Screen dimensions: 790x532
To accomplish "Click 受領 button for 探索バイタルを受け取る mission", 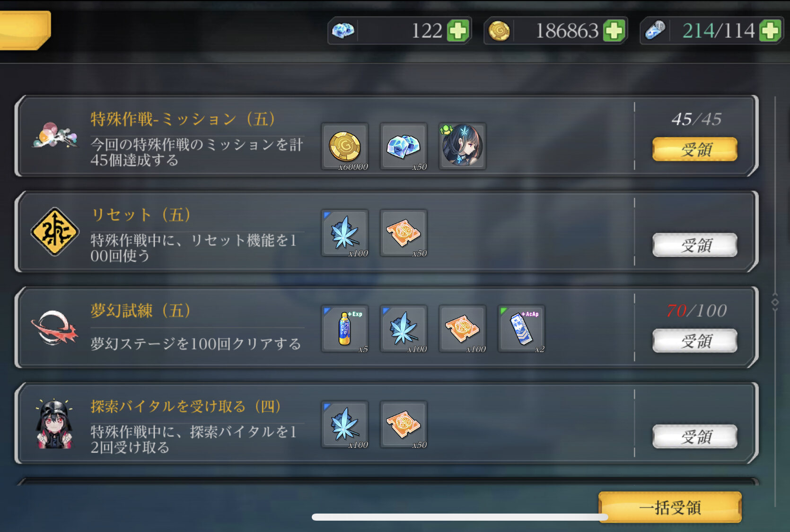I will pyautogui.click(x=695, y=436).
